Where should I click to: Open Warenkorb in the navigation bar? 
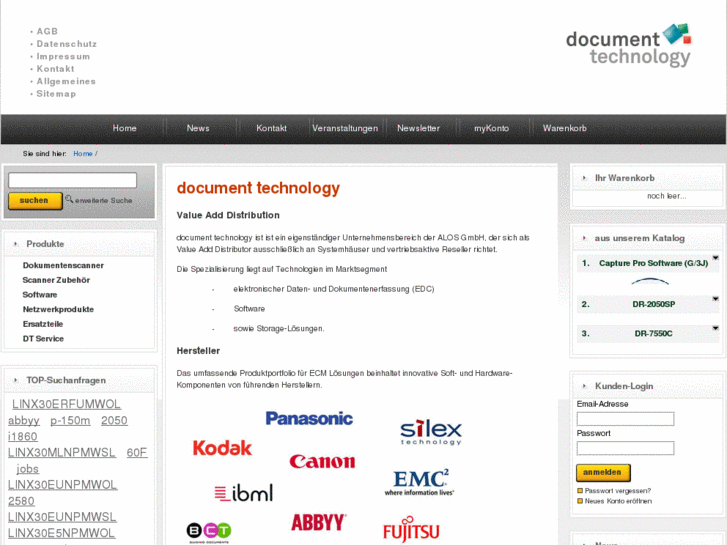click(x=565, y=128)
